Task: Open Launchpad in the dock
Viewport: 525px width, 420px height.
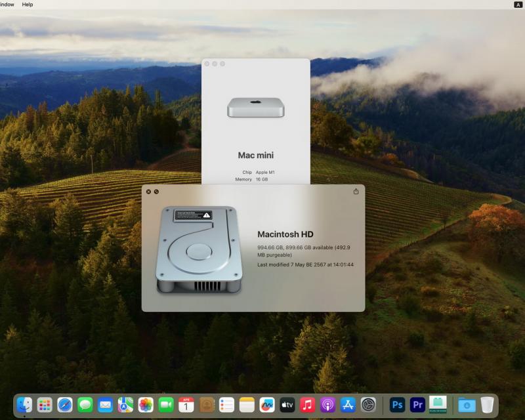Action: coord(45,405)
